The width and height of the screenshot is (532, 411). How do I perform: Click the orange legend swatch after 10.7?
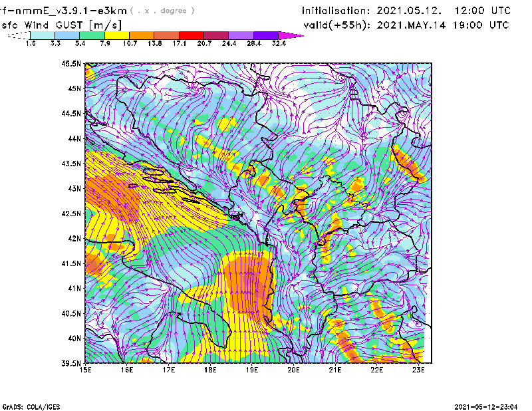pyautogui.click(x=142, y=35)
